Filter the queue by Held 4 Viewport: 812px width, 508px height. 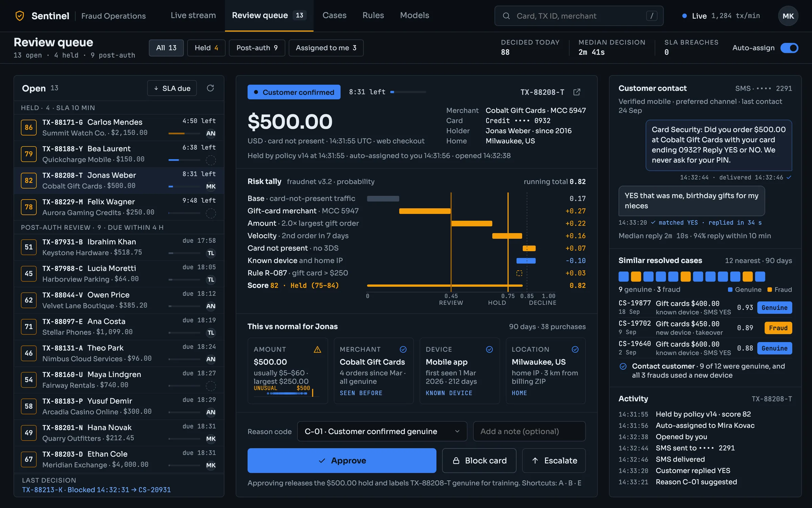(x=206, y=48)
